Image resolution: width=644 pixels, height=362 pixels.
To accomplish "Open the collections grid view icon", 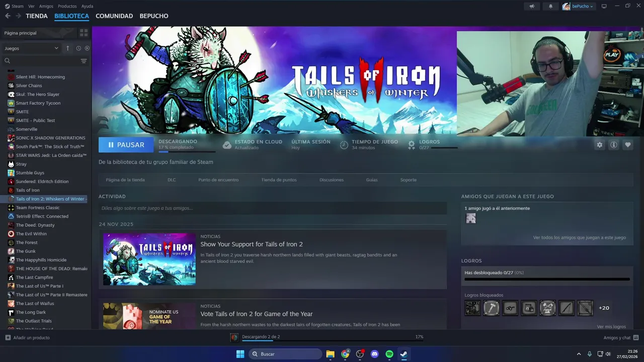I will [84, 33].
